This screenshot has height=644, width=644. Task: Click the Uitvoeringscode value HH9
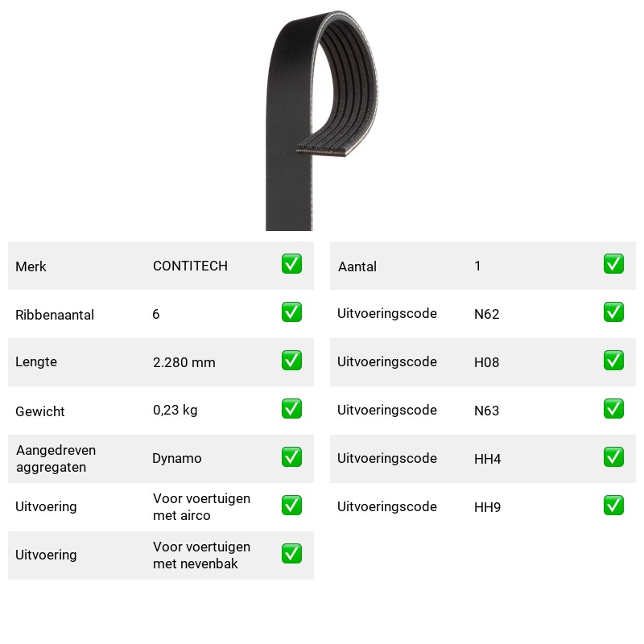point(488,507)
